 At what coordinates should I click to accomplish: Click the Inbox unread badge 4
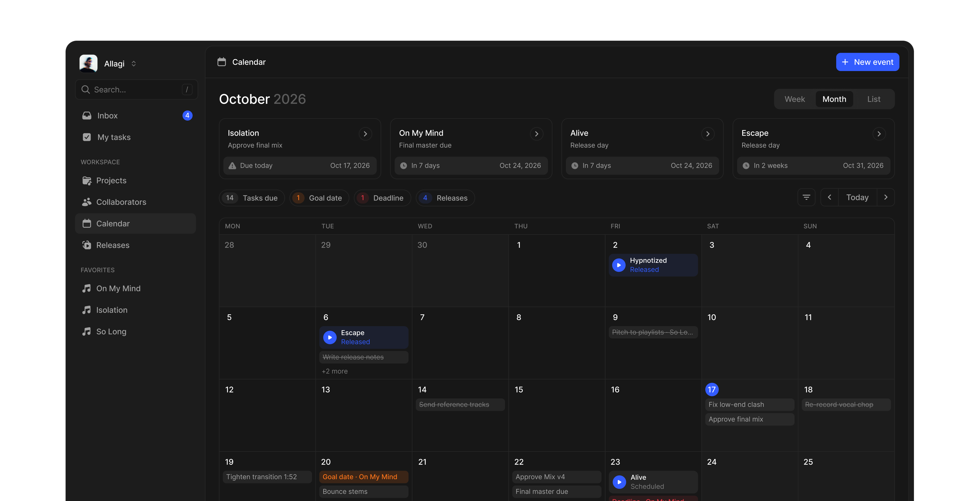(187, 115)
